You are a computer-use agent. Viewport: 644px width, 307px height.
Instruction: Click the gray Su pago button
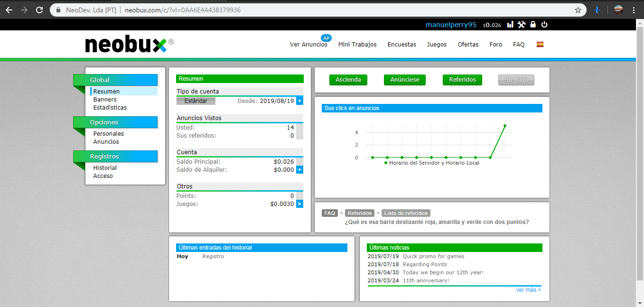coord(516,80)
